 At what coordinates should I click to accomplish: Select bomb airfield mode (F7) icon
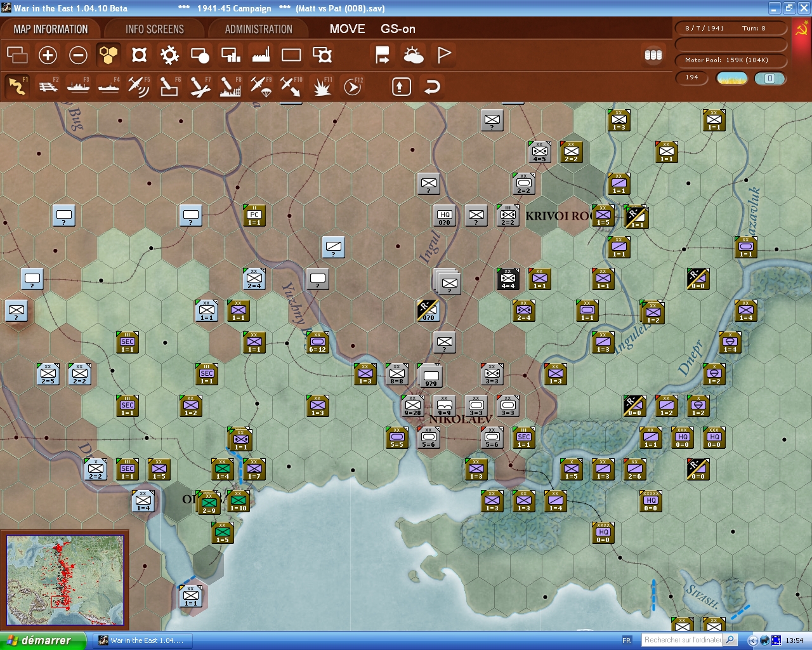200,86
